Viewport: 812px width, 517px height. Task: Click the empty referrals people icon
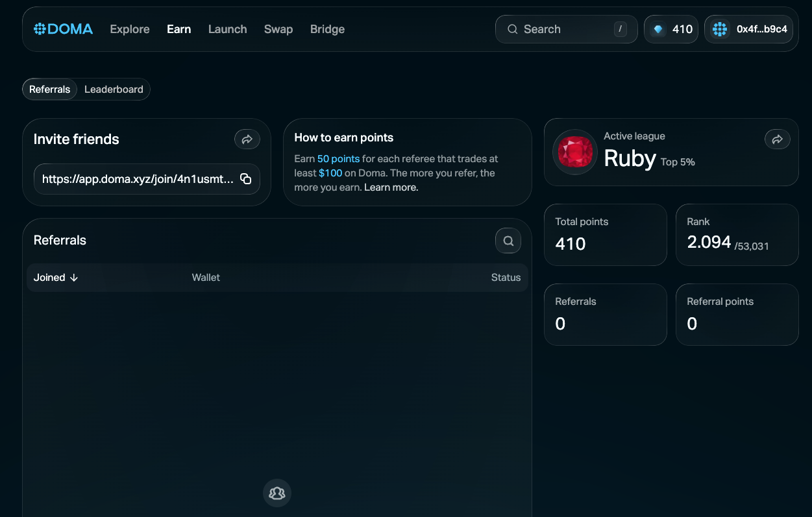tap(277, 493)
